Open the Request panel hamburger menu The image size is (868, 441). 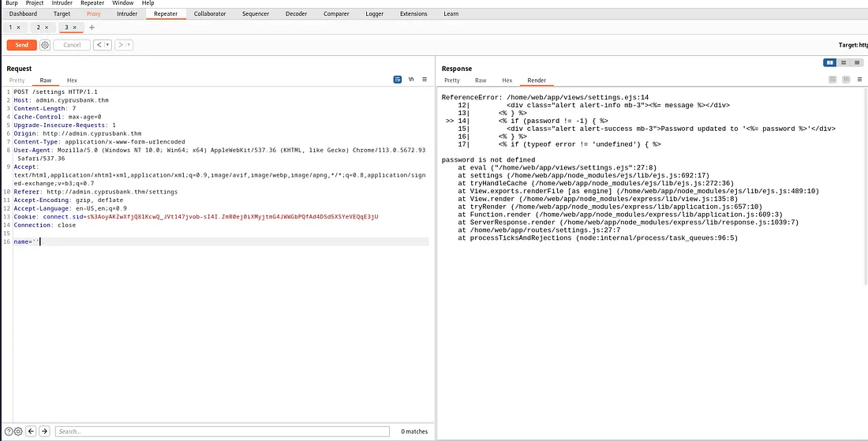425,80
